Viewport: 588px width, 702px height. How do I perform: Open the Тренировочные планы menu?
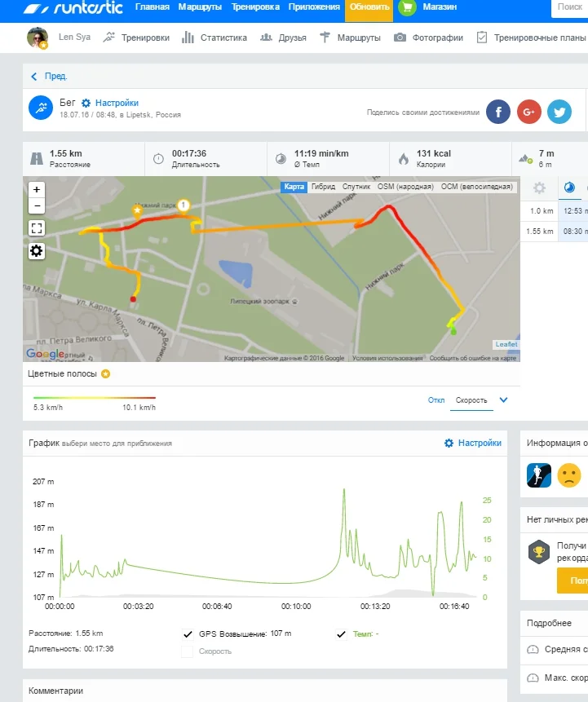531,38
